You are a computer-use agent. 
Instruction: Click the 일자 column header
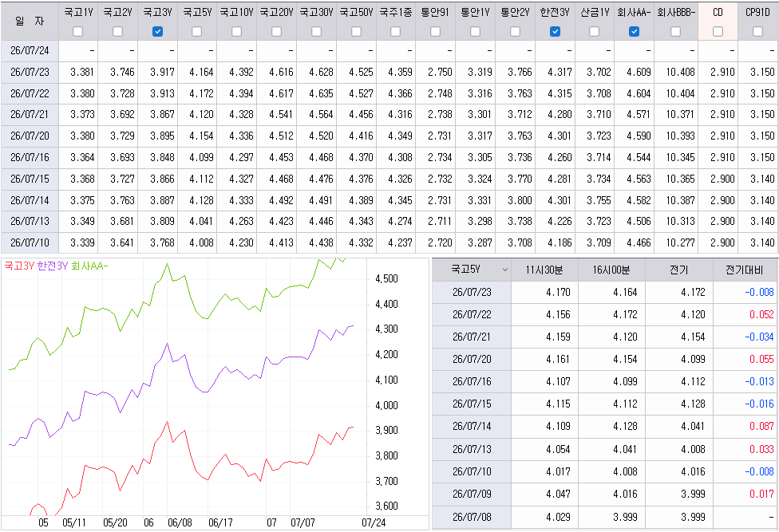click(x=30, y=21)
